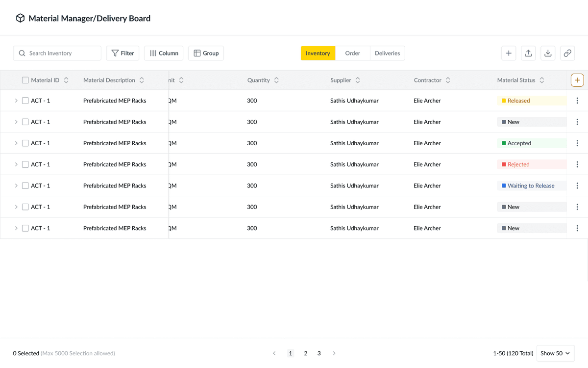Click the next page arrow

tap(334, 353)
